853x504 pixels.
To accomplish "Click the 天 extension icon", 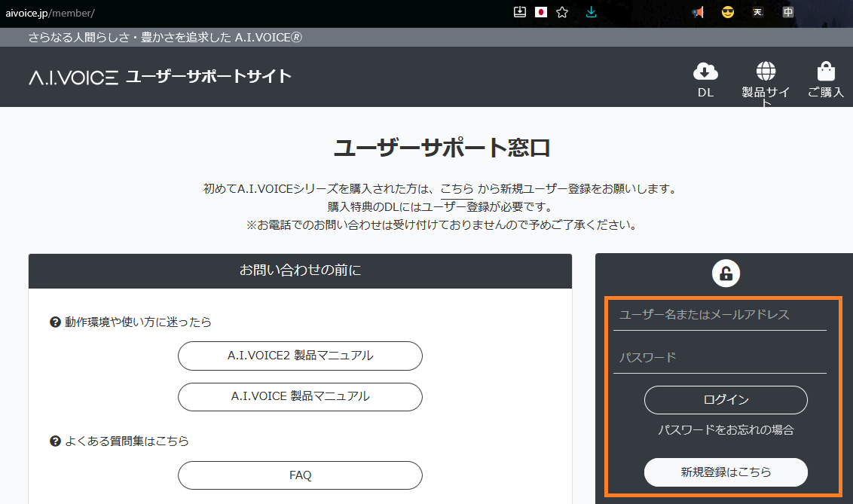I will tap(758, 12).
